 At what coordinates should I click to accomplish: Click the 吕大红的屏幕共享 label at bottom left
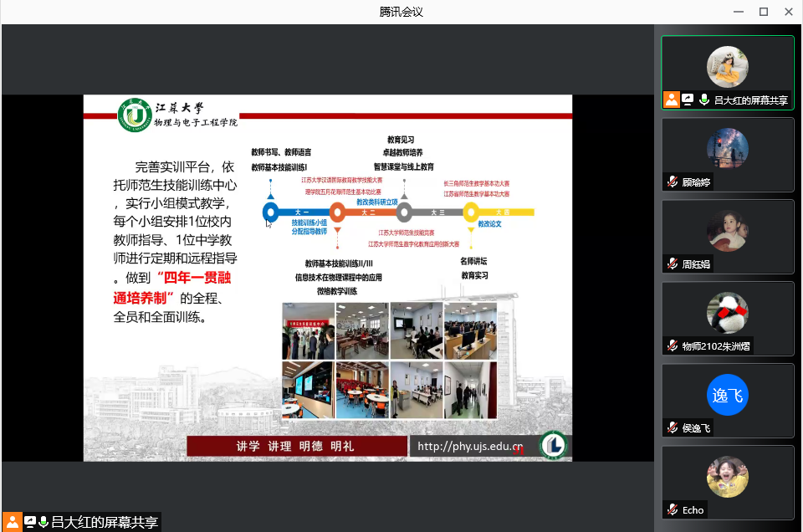tap(105, 522)
